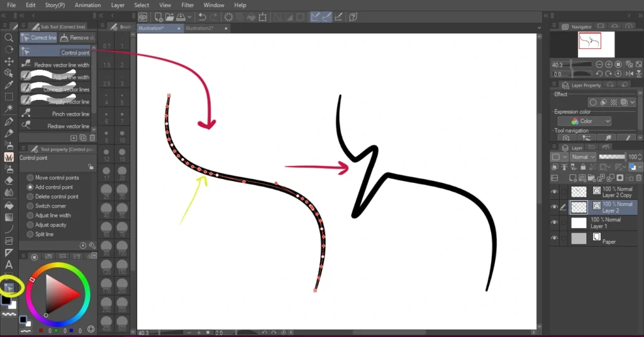Open Scale/Rotate transform icon

coord(262,17)
